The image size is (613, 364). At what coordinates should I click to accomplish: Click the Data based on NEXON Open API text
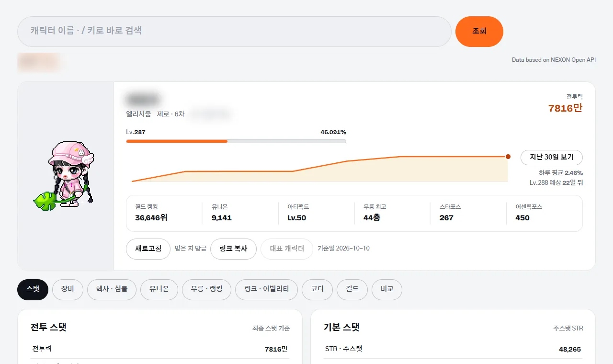point(554,60)
